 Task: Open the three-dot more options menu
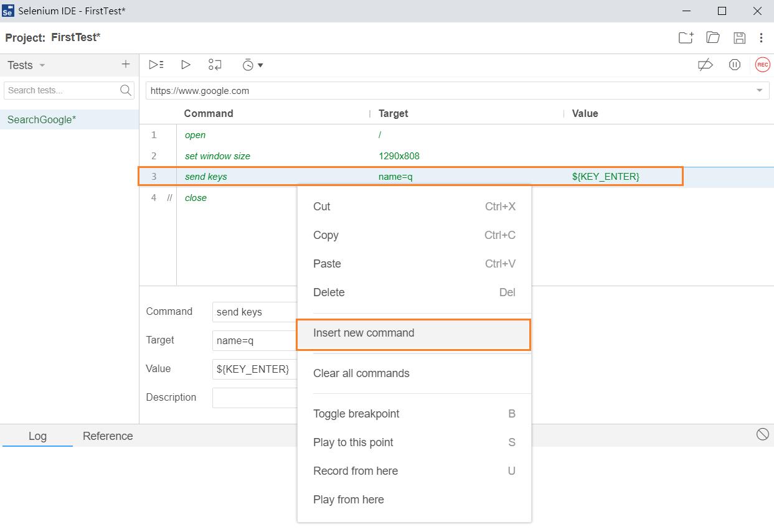click(x=761, y=38)
